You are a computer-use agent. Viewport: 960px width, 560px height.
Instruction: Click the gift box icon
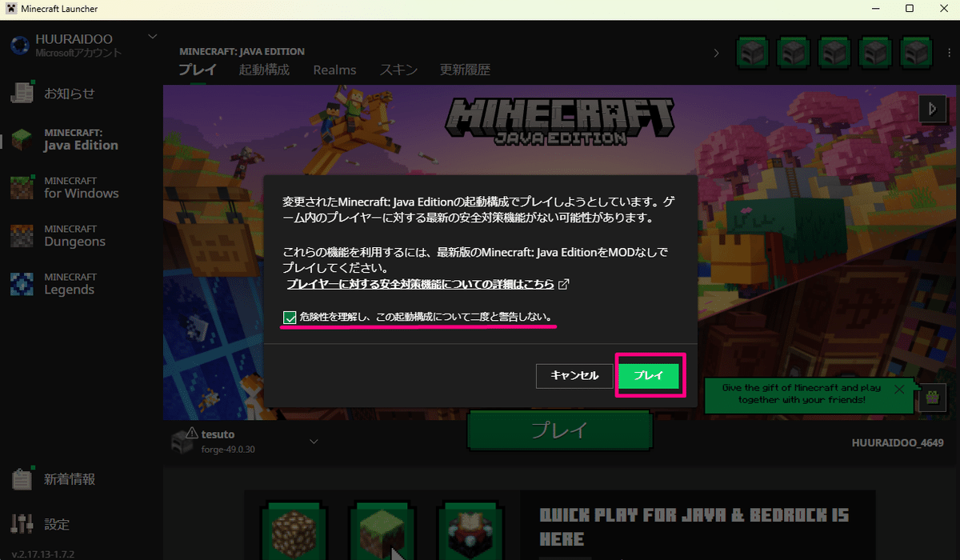932,396
